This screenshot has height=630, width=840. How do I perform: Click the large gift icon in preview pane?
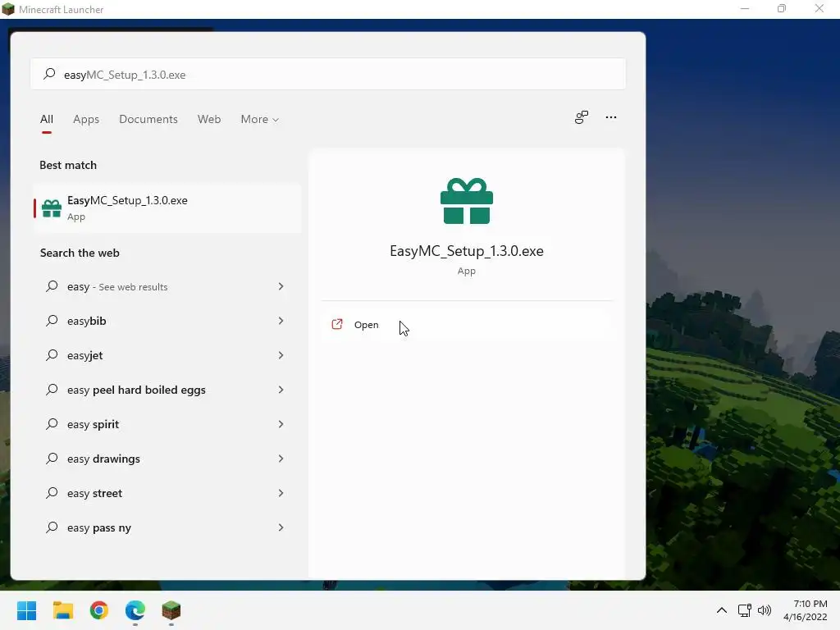point(467,201)
